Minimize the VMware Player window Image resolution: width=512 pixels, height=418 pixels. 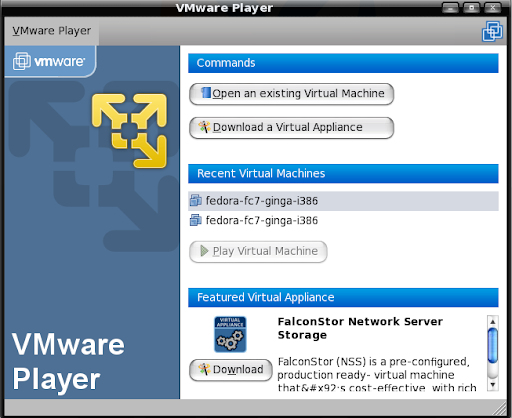tap(450, 7)
